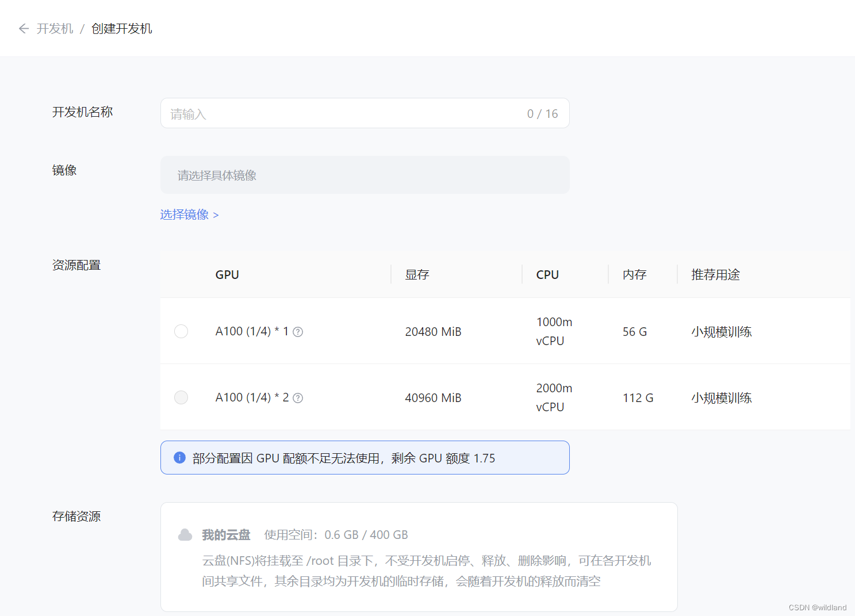The width and height of the screenshot is (855, 616).
Task: Click the 我的云盘 title
Action: [226, 535]
